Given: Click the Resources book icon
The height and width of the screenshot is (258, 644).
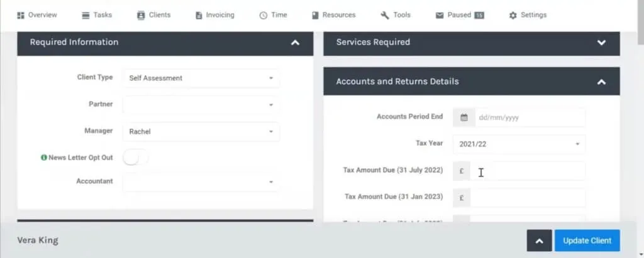Looking at the screenshot, I should point(315,15).
